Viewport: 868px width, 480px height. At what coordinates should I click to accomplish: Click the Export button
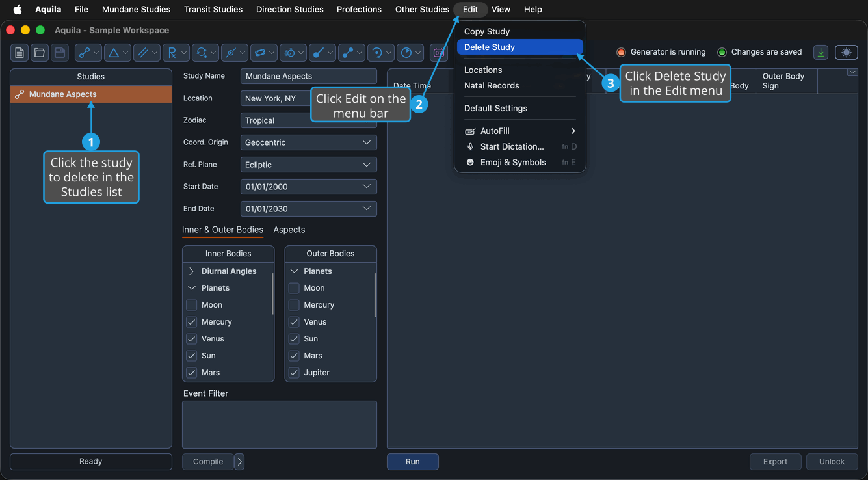pos(775,462)
